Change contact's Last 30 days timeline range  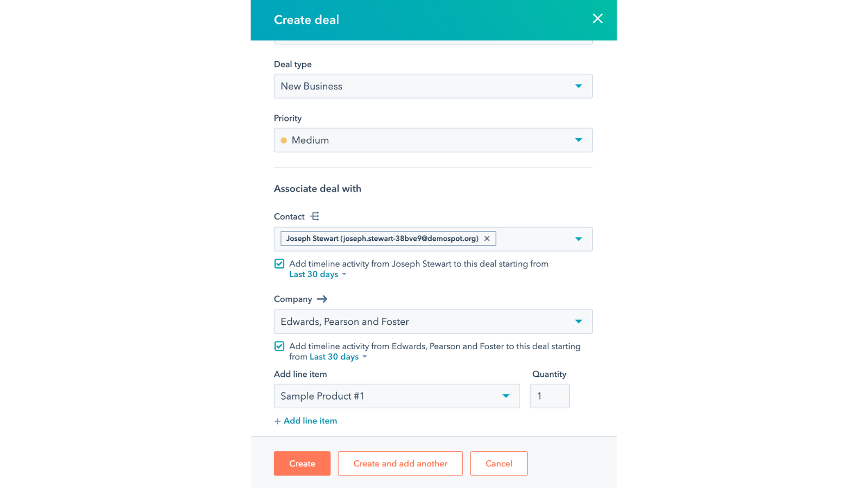tap(317, 275)
